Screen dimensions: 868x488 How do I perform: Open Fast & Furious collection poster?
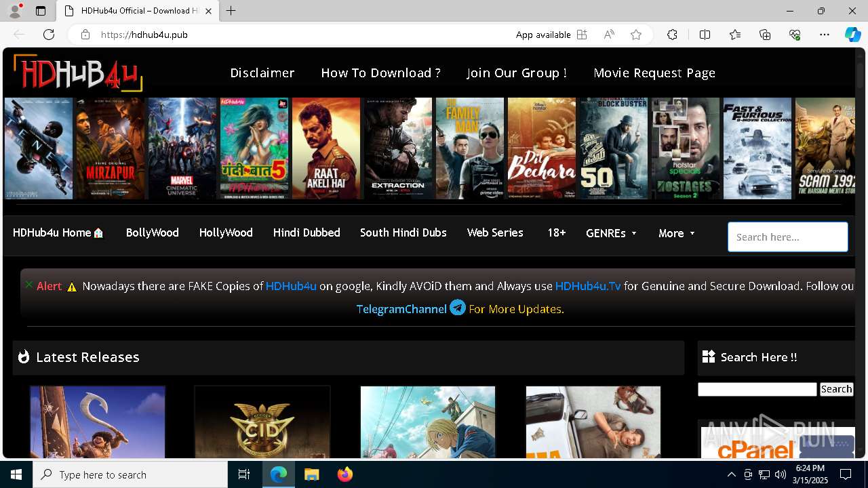pyautogui.click(x=757, y=148)
